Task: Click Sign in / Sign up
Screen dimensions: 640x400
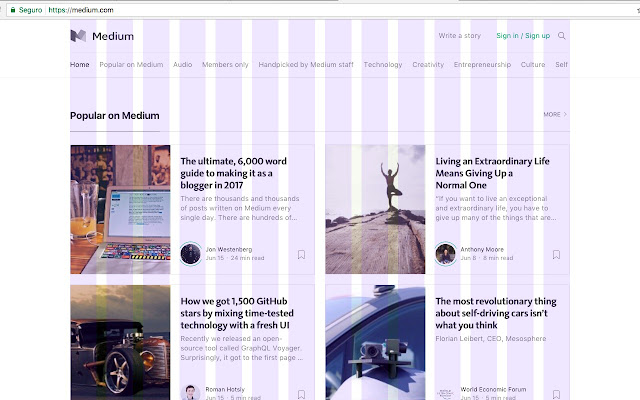Action: click(x=523, y=36)
